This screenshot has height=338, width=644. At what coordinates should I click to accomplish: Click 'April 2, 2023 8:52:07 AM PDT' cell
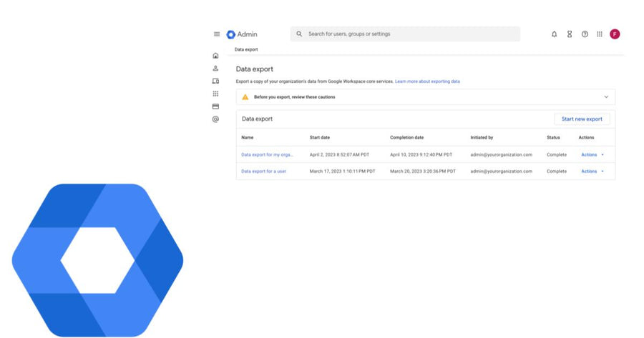coord(339,154)
